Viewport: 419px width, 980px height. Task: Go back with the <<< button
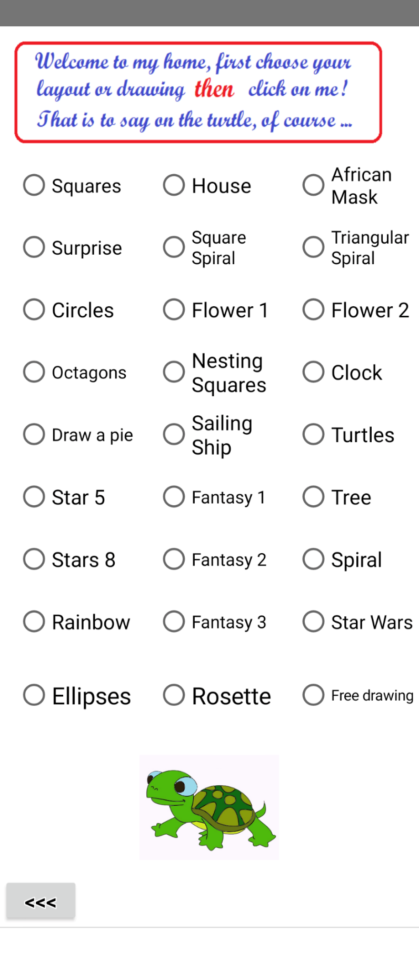pos(41,901)
